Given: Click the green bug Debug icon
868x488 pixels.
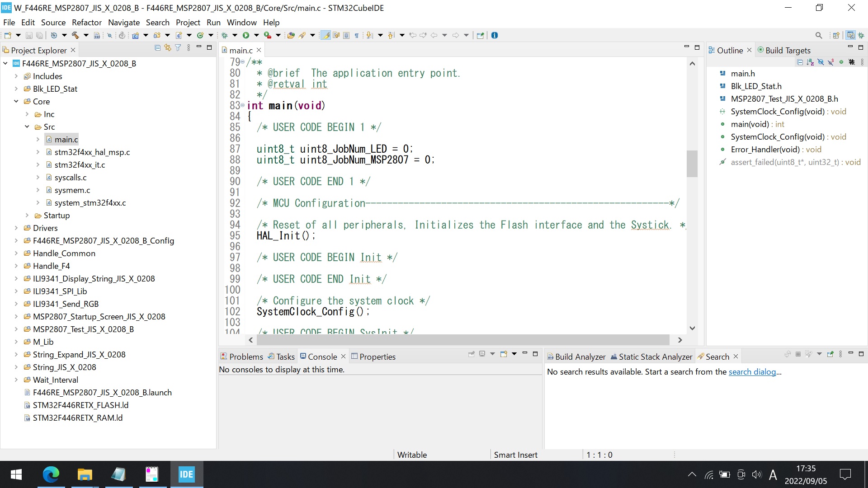Looking at the screenshot, I should [x=224, y=35].
